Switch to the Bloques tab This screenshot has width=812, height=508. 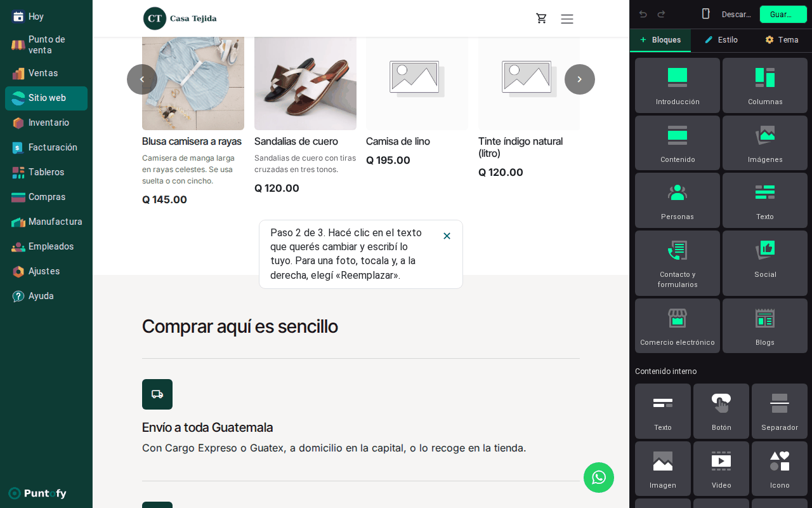660,40
